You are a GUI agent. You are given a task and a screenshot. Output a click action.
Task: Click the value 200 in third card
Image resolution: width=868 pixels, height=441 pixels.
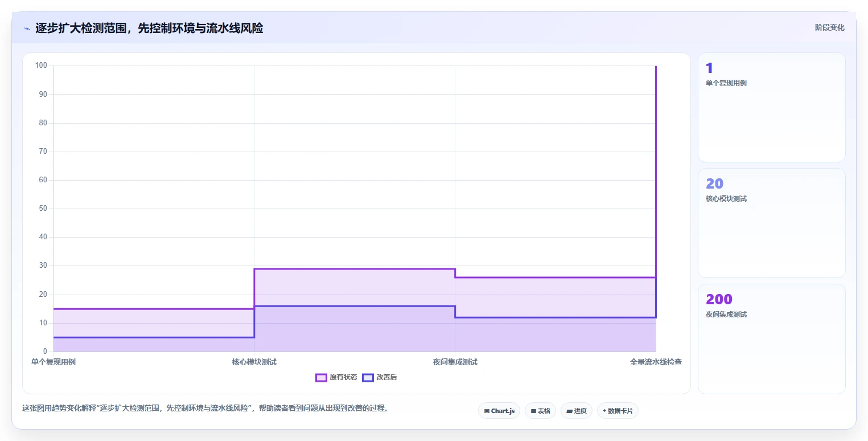tap(719, 300)
